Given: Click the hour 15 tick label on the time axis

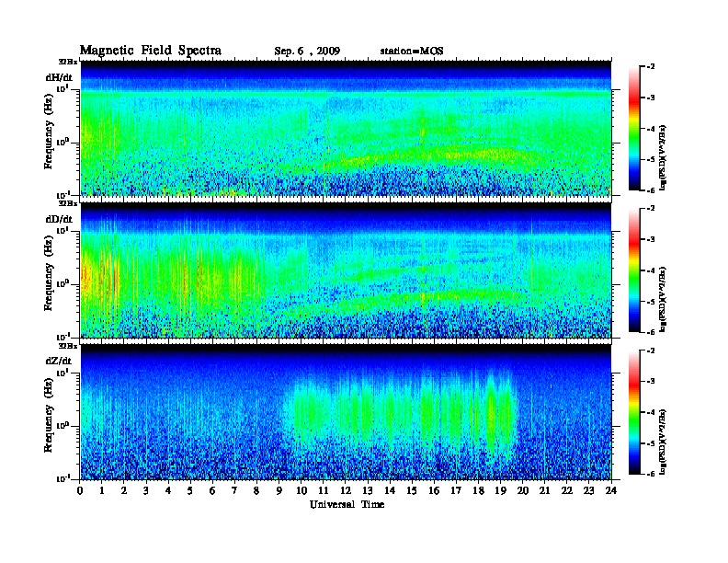Looking at the screenshot, I should pos(412,491).
